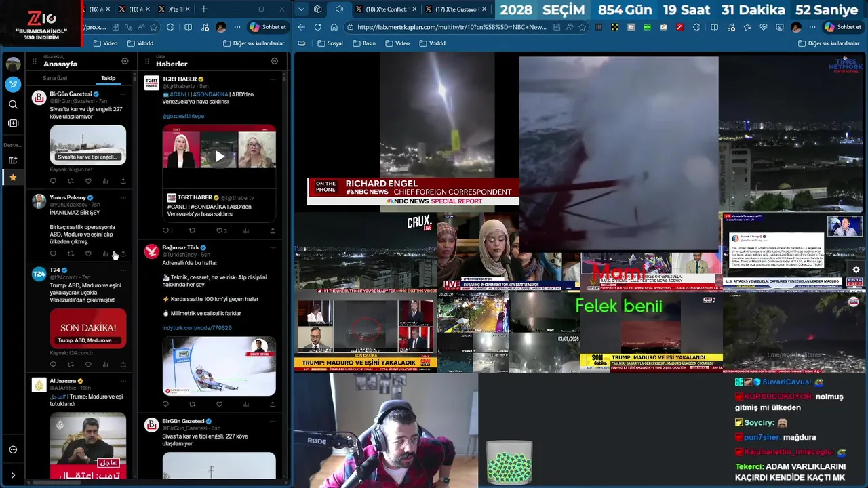Open the indyturk.com/node/770620 link
The height and width of the screenshot is (488, 868).
[x=197, y=328]
